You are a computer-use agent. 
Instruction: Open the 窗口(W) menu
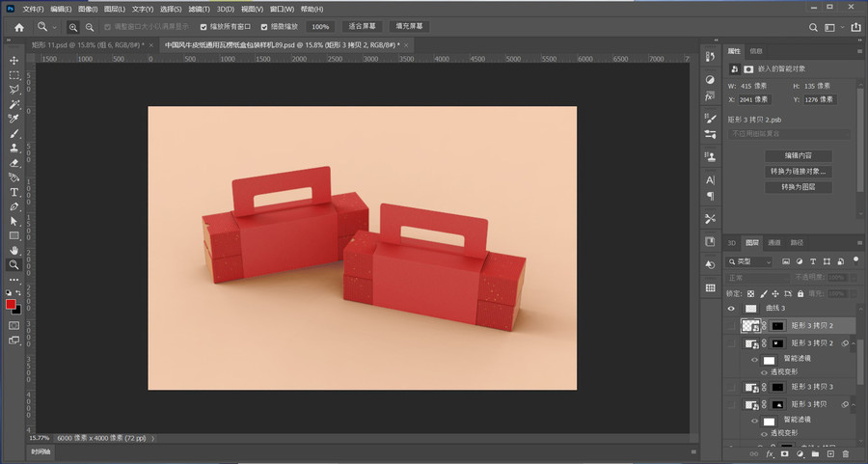(x=282, y=9)
